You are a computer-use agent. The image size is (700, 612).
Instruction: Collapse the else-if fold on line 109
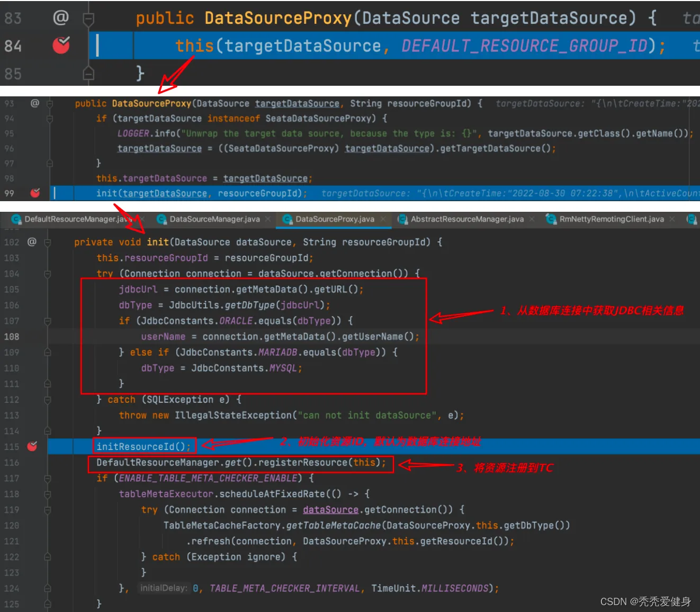(x=48, y=353)
